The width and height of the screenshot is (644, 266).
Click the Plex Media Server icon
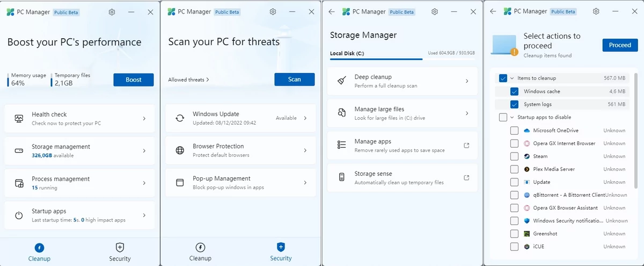pos(527,169)
